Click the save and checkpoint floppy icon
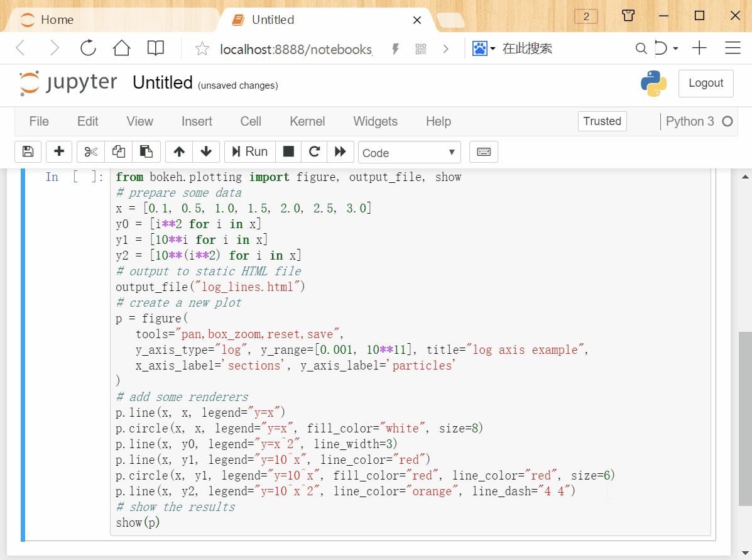The height and width of the screenshot is (560, 752). 28,152
